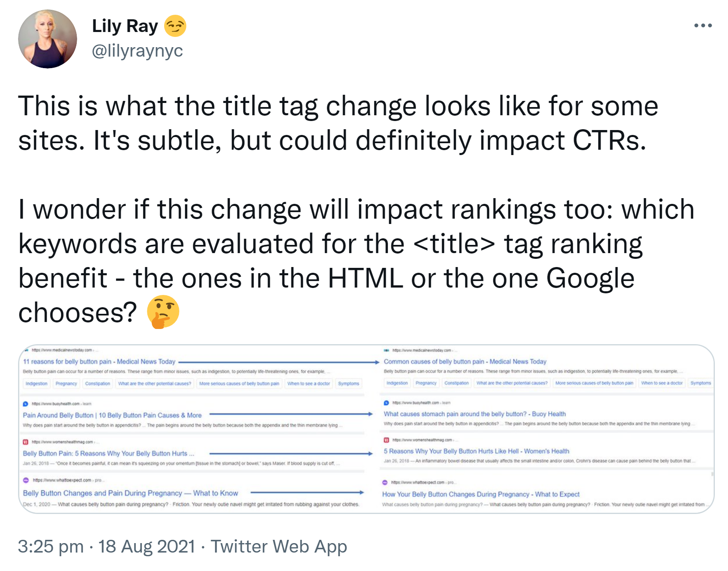Click the Women's Health magazine favicon
Image resolution: width=728 pixels, height=571 pixels.
[25, 441]
